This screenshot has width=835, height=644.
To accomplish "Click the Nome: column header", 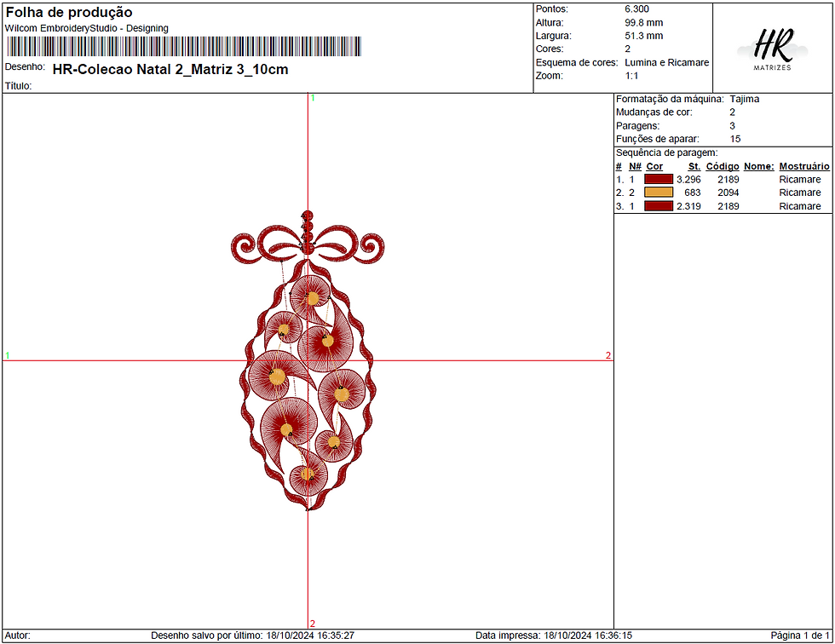I will pos(759,166).
